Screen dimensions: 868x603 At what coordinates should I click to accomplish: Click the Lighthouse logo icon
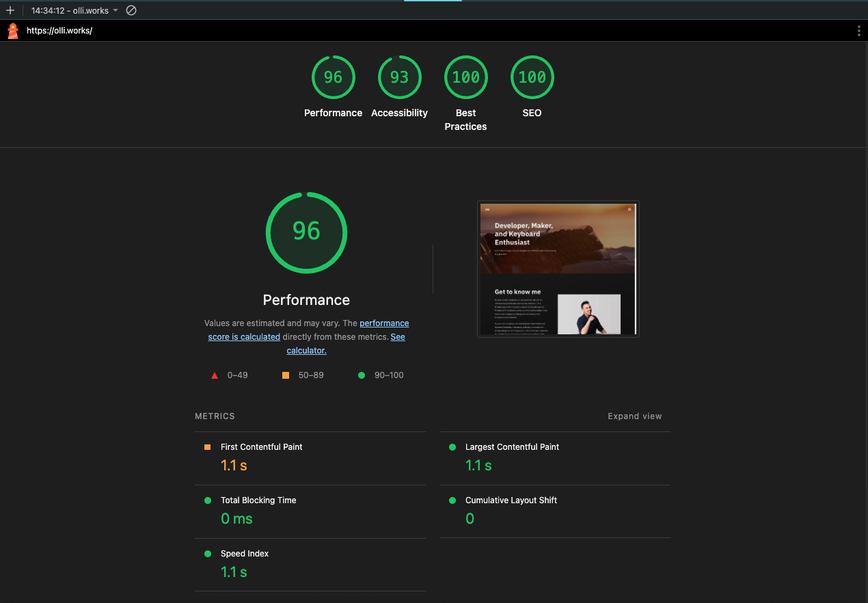[x=12, y=31]
